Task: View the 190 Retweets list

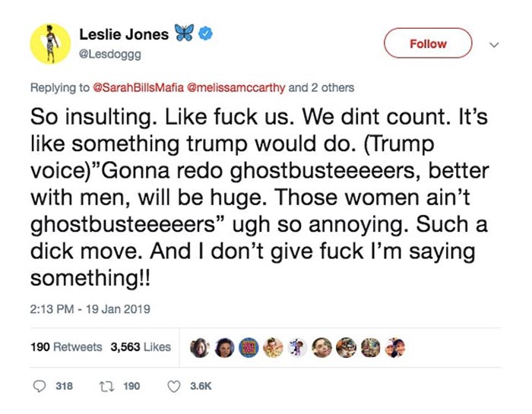Action: click(x=66, y=346)
